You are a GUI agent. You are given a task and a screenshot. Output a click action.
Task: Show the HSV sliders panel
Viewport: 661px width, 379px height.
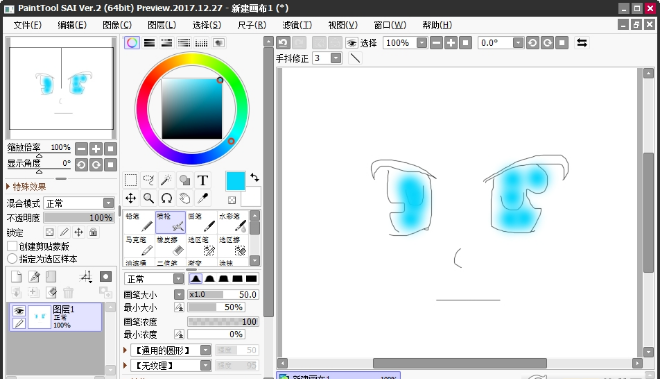click(x=167, y=43)
